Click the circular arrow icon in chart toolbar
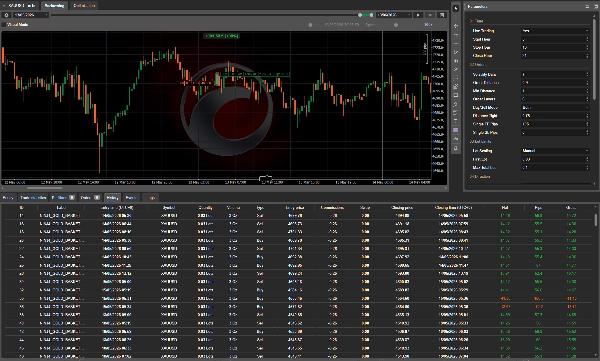This screenshot has width=600, height=361. [455, 104]
